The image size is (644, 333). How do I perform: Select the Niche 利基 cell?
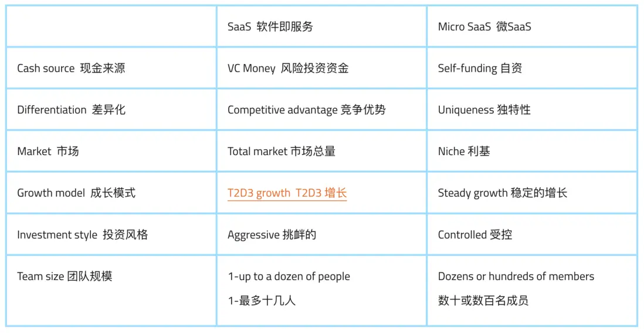[464, 152]
